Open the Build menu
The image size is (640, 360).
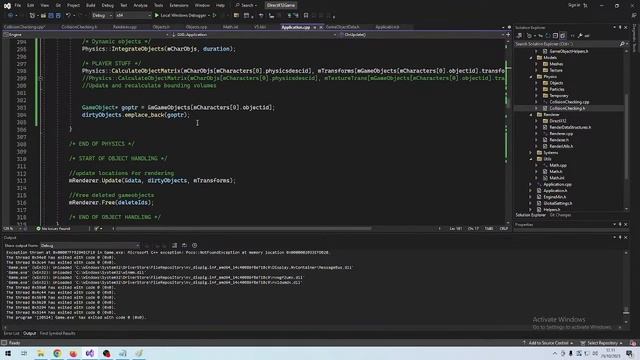click(x=91, y=5)
